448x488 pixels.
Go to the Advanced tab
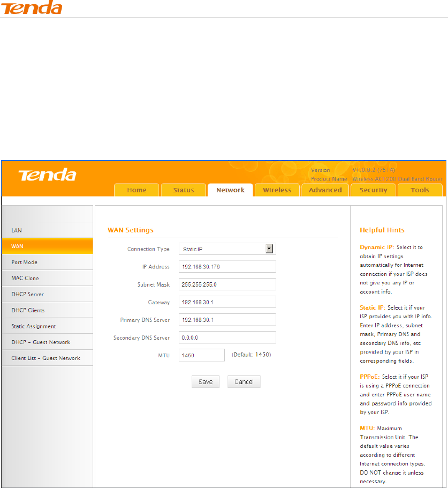tap(325, 190)
